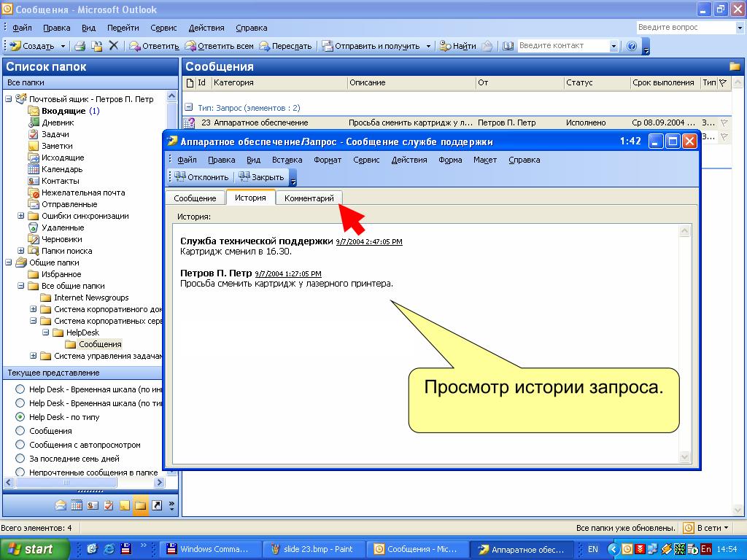The height and width of the screenshot is (560, 747).
Task: Open Сервис menu in Outlook main window
Action: pos(163,28)
